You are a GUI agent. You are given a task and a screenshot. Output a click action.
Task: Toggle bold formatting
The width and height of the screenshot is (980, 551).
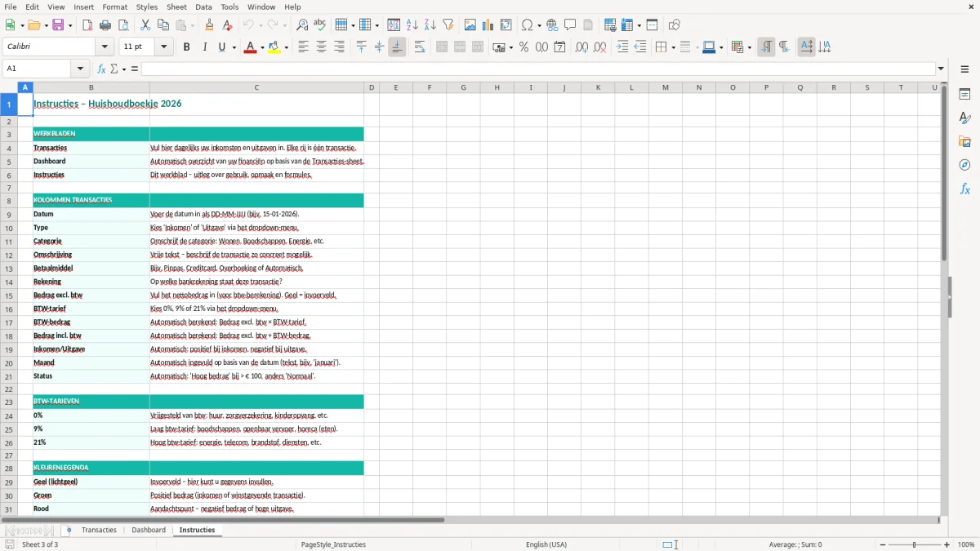point(186,47)
